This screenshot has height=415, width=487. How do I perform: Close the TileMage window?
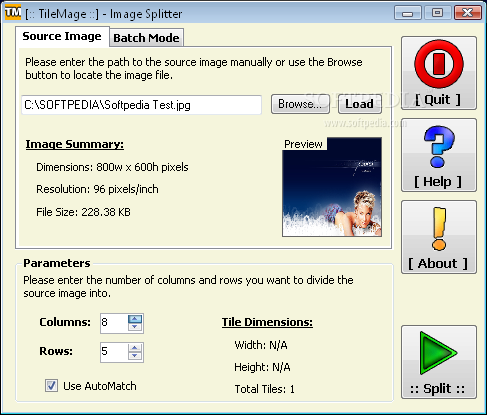[x=468, y=13]
